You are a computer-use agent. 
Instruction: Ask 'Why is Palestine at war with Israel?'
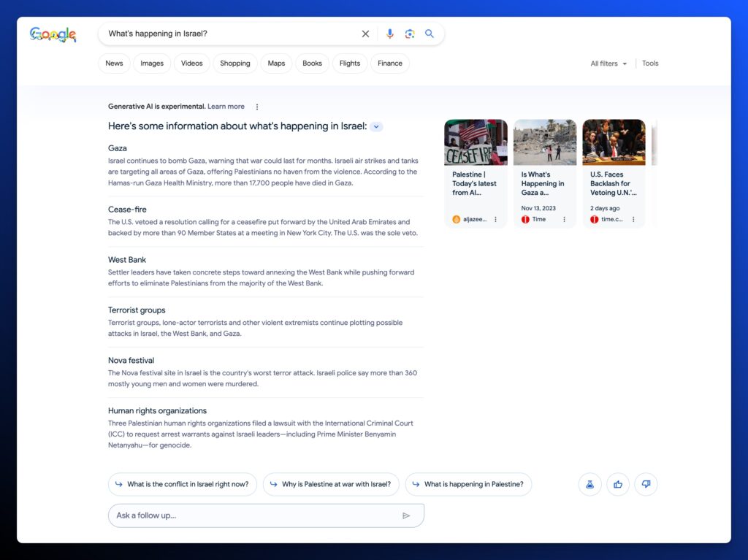point(329,484)
